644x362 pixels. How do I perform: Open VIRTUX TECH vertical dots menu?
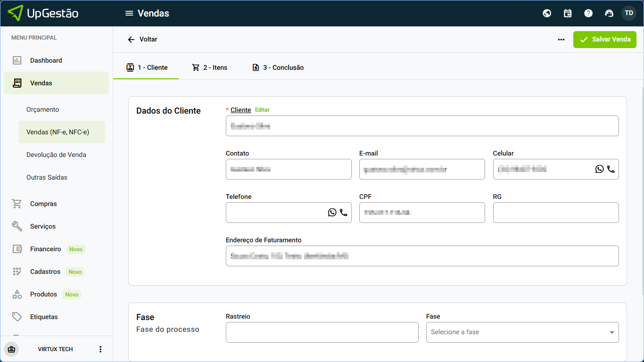[100, 349]
